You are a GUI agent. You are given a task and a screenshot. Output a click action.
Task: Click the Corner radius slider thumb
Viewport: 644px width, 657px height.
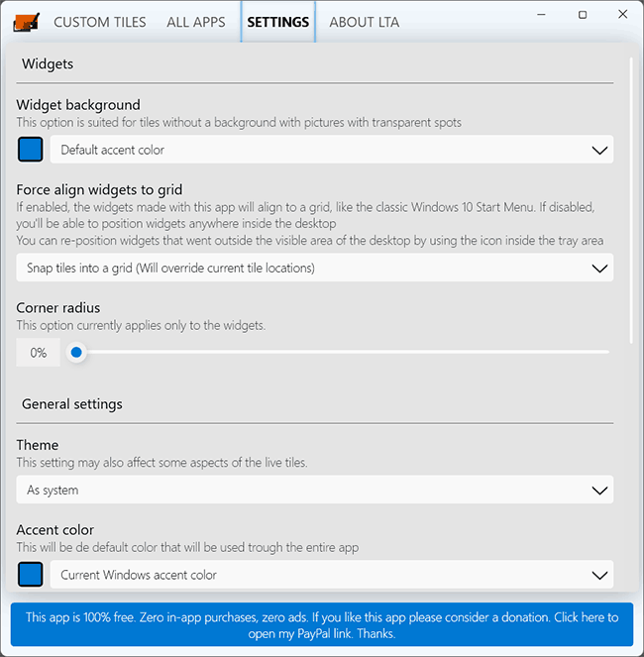(76, 353)
